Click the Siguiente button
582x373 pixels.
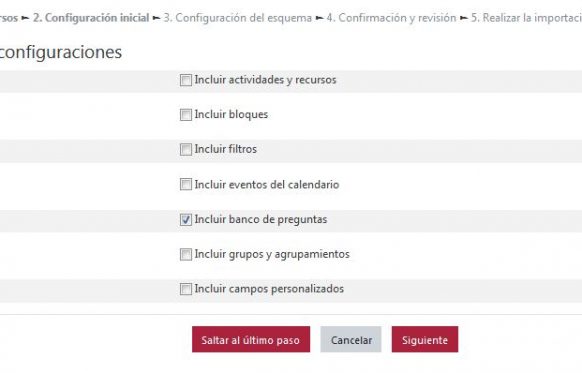(x=425, y=340)
